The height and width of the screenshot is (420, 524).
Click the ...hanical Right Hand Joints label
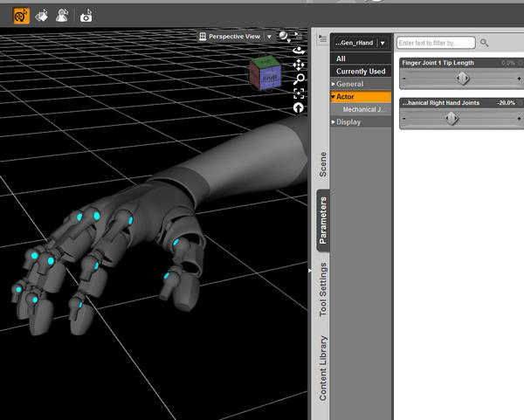pos(440,103)
